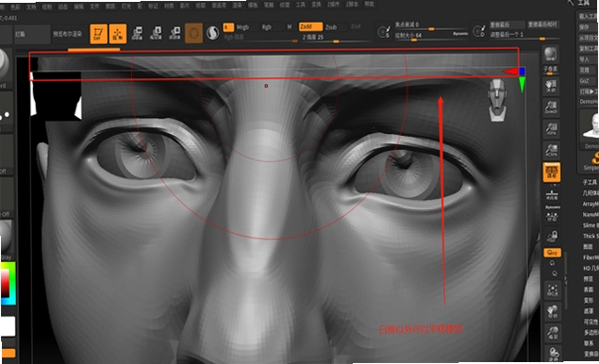
Task: Expand the NanoMesh subpalette
Action: point(591,215)
